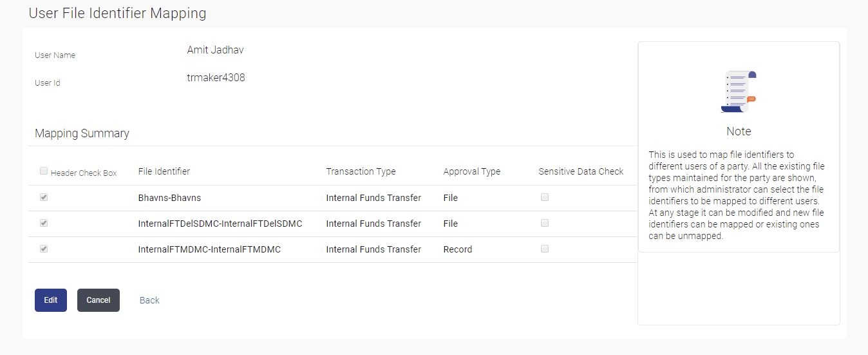Enable Sensitive Data Check for InternalFTMDMC

(x=545, y=249)
